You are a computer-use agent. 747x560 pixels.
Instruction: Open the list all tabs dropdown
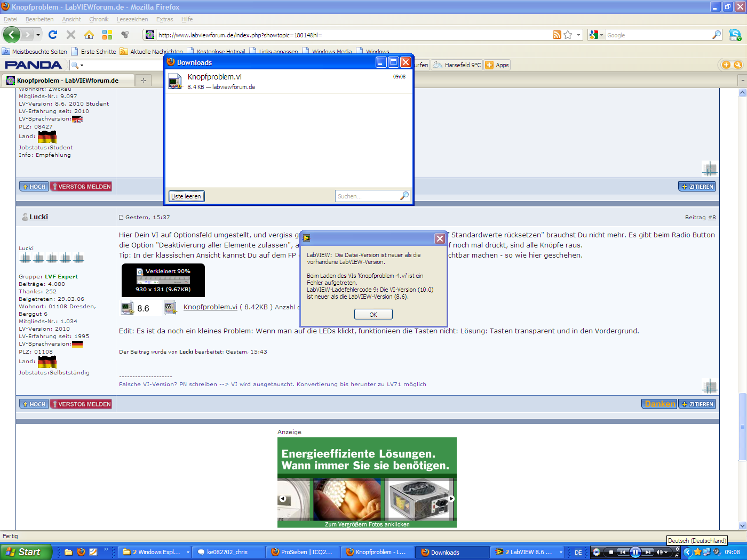click(x=742, y=80)
